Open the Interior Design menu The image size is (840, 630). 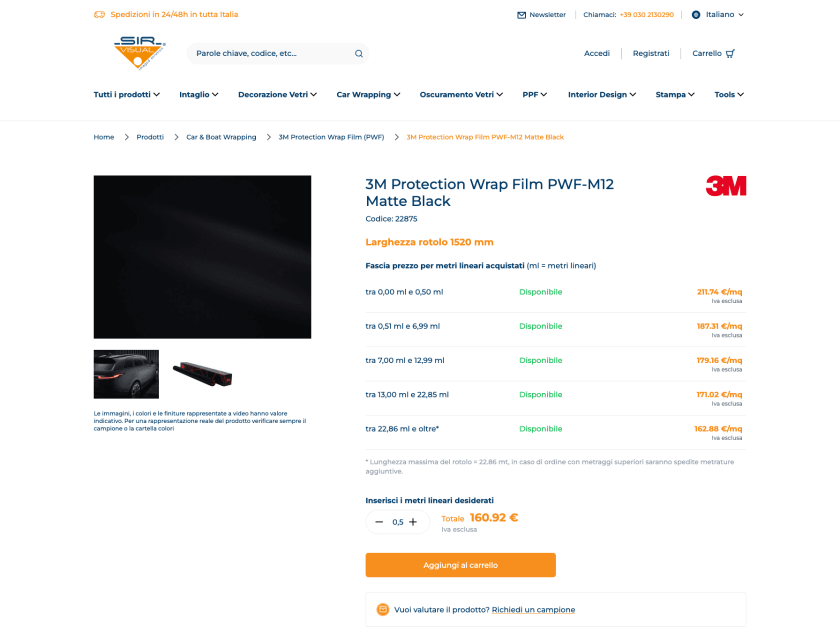pos(601,94)
